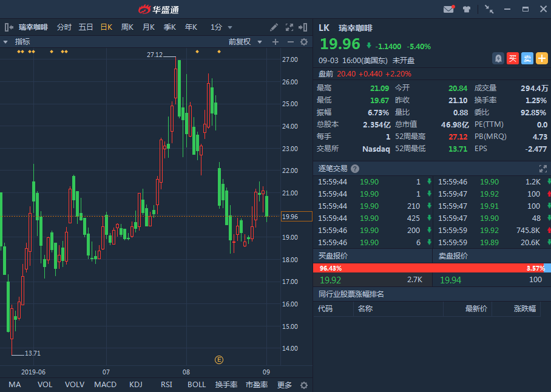Select the 20.6K trade row
Screen dimensions: 551x392
[493, 242]
